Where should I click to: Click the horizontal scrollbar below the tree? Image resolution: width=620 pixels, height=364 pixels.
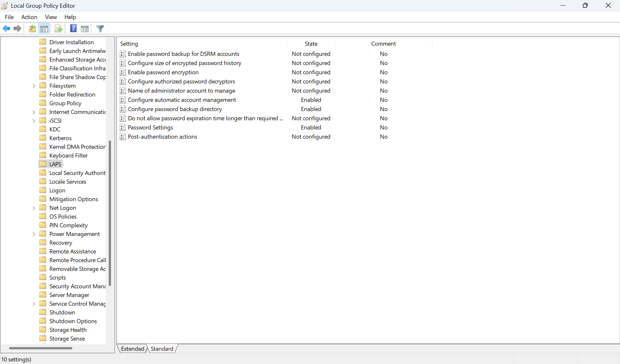(x=40, y=348)
